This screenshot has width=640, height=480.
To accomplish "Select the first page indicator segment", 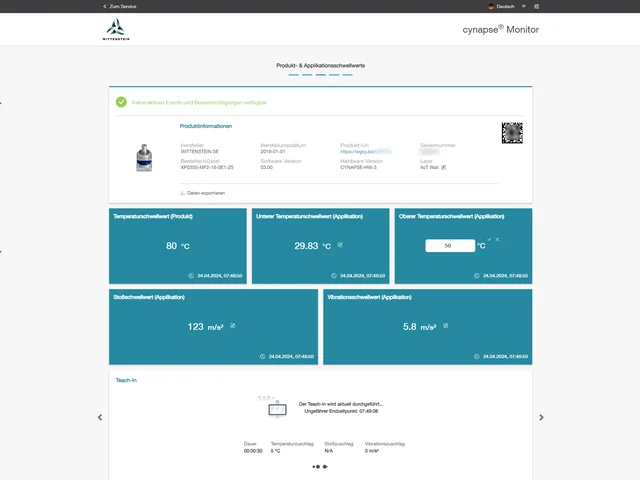I will pos(293,75).
